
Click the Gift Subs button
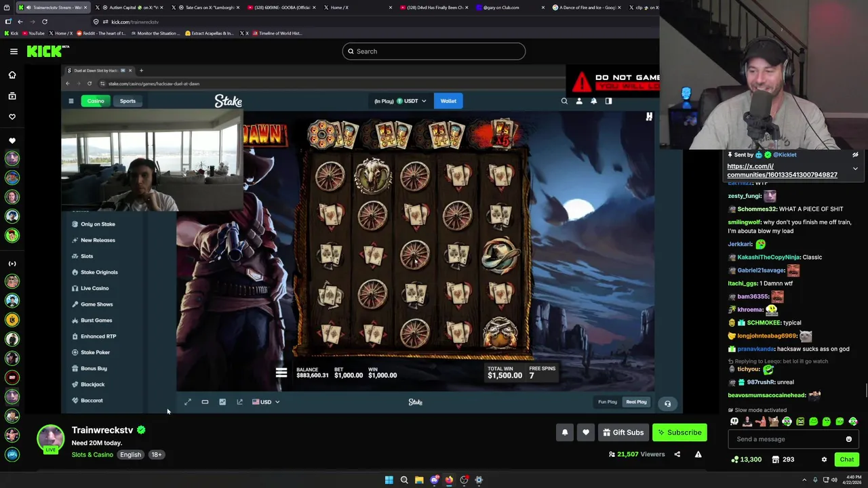click(x=623, y=432)
